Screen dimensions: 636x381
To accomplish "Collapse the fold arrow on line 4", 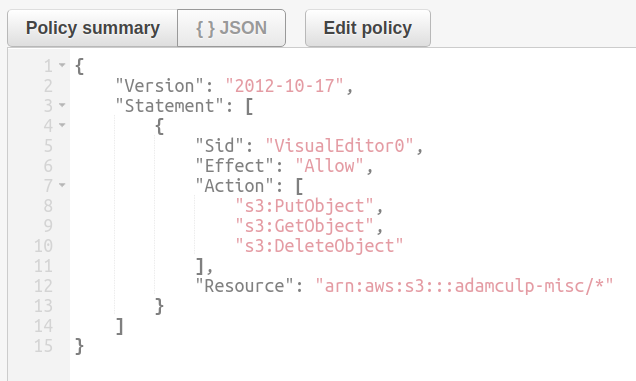I will [62, 125].
